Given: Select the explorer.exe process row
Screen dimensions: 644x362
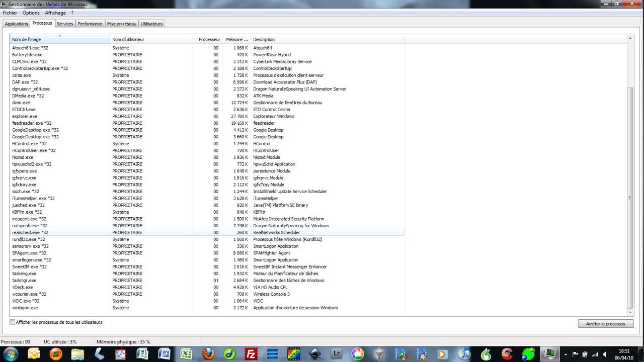Looking at the screenshot, I should point(207,116).
